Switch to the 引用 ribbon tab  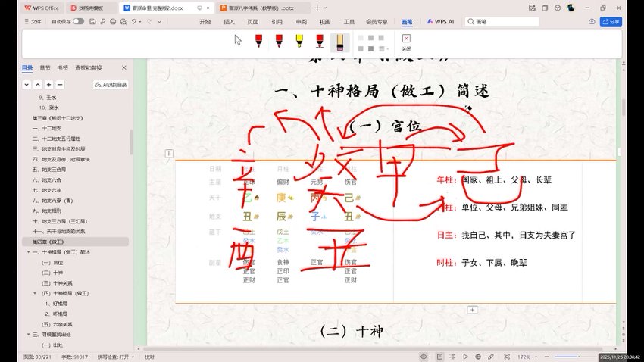pos(277,22)
